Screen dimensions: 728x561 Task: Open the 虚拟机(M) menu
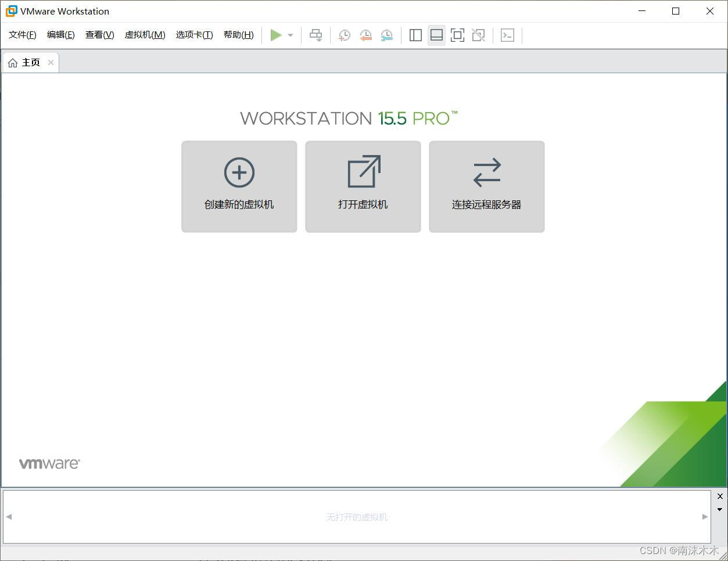[x=145, y=35]
